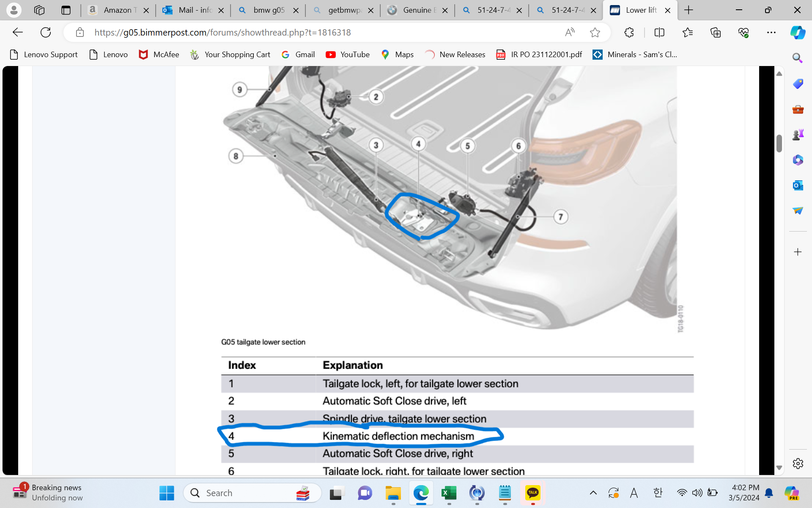This screenshot has width=812, height=508.
Task: Click the Split screen icon in toolbar
Action: pos(659,32)
